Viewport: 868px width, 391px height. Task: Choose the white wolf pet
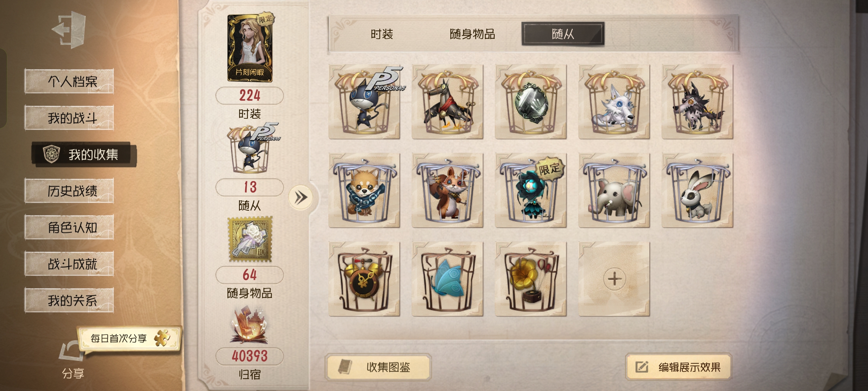point(614,102)
